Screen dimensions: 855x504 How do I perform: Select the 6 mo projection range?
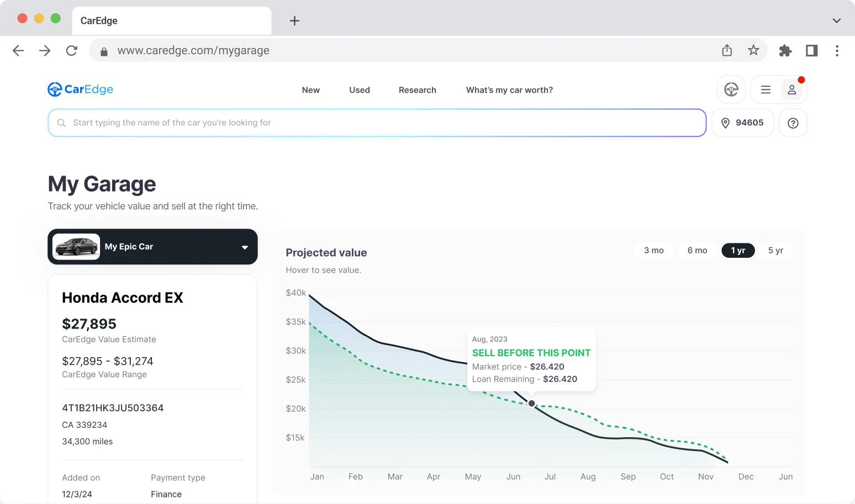tap(697, 250)
